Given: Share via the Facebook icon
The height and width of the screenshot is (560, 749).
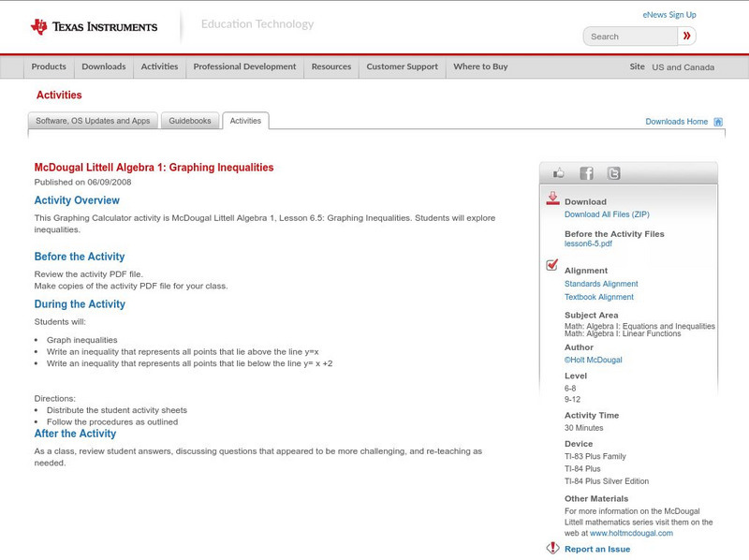Looking at the screenshot, I should [586, 173].
